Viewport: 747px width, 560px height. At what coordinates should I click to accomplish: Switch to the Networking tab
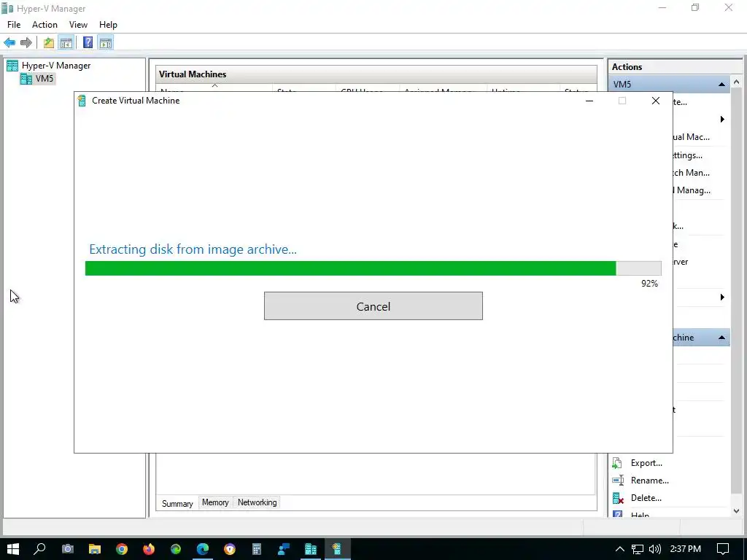pos(258,502)
